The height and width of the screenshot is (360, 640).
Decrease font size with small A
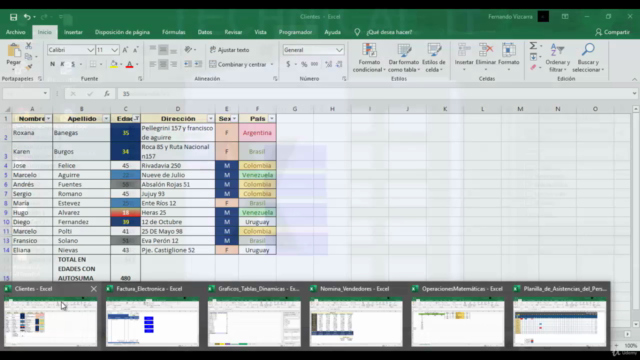[x=136, y=50]
